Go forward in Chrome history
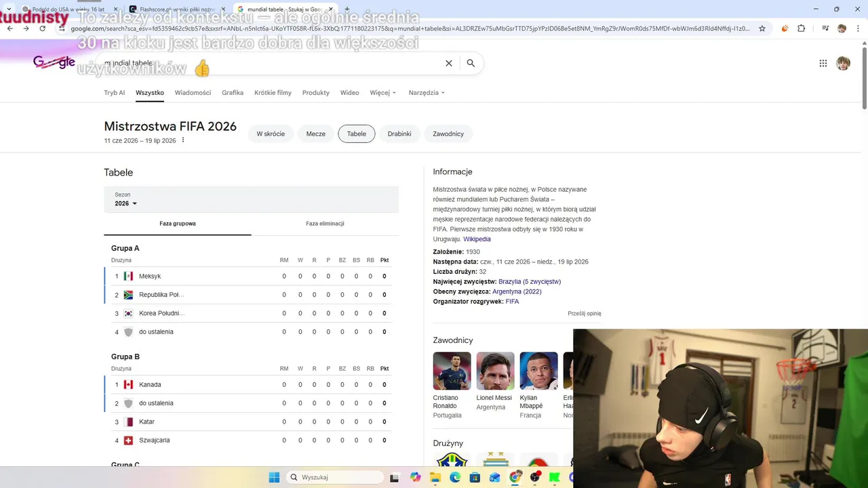This screenshot has height=488, width=868. tap(26, 28)
